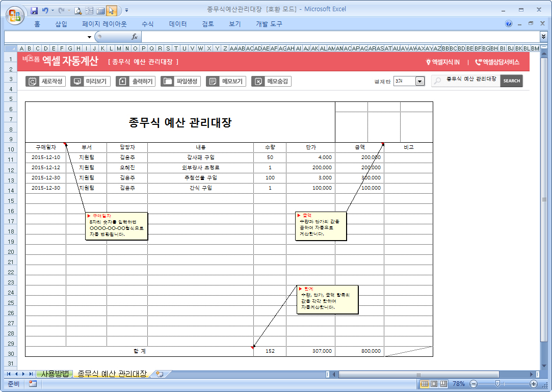Open Print Preview from quick access toolbar

pos(78,11)
